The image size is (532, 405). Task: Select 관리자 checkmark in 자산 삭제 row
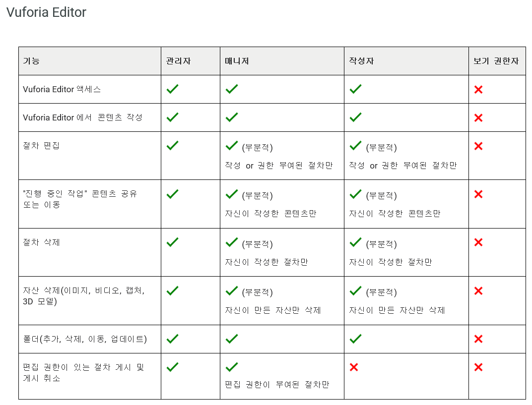(x=172, y=290)
